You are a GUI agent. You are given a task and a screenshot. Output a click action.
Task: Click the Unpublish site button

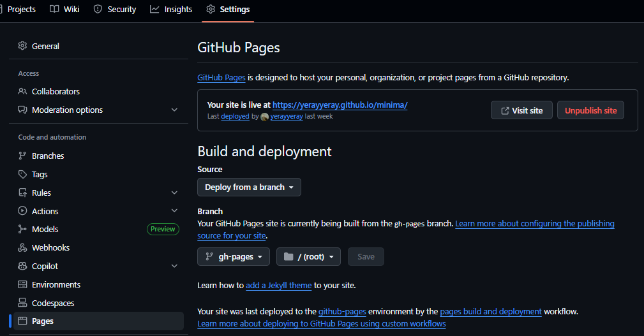click(x=590, y=110)
